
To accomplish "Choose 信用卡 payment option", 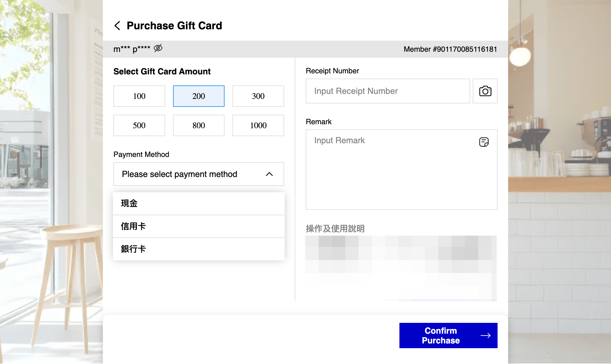I will point(199,226).
